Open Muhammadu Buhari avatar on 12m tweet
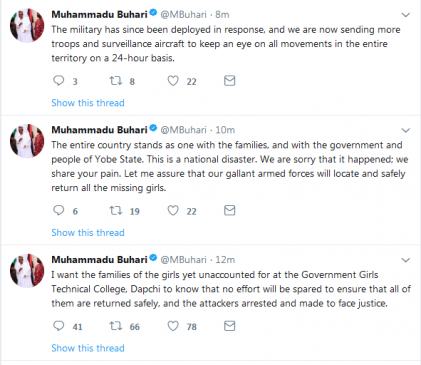This screenshot has width=421, height=365. (x=27, y=270)
